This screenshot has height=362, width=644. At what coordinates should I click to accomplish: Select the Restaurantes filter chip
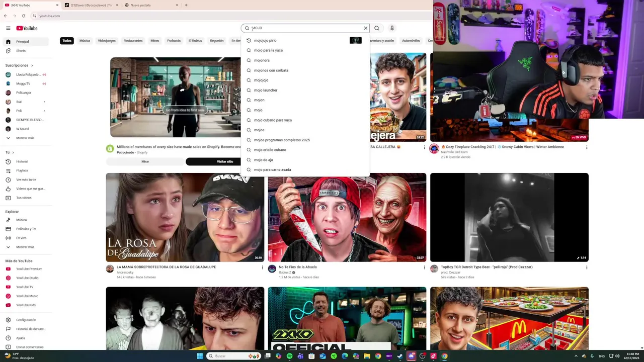(133, 41)
